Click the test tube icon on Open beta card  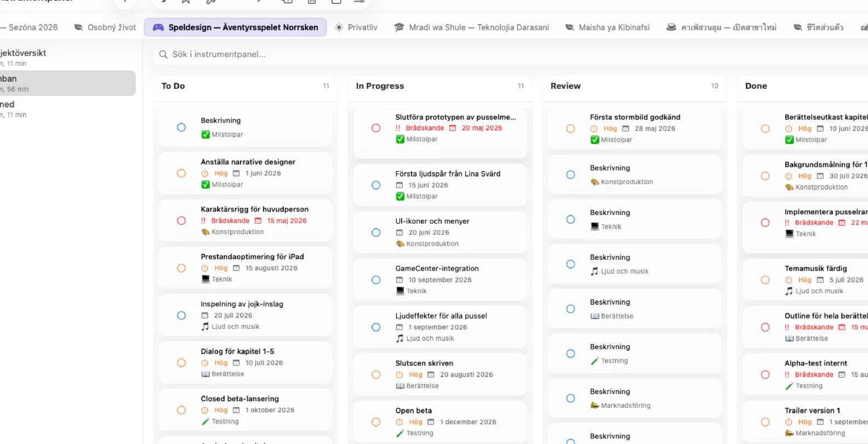(x=400, y=433)
